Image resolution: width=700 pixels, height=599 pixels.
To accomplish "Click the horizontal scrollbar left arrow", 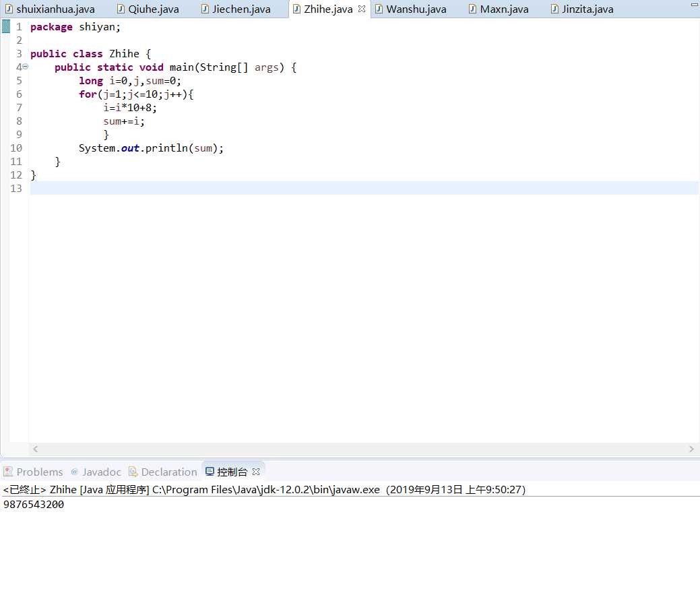I will point(35,449).
